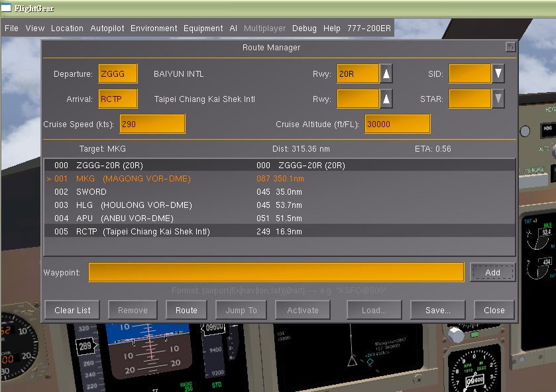
Task: Click the empty arrival runway field
Action: point(358,99)
